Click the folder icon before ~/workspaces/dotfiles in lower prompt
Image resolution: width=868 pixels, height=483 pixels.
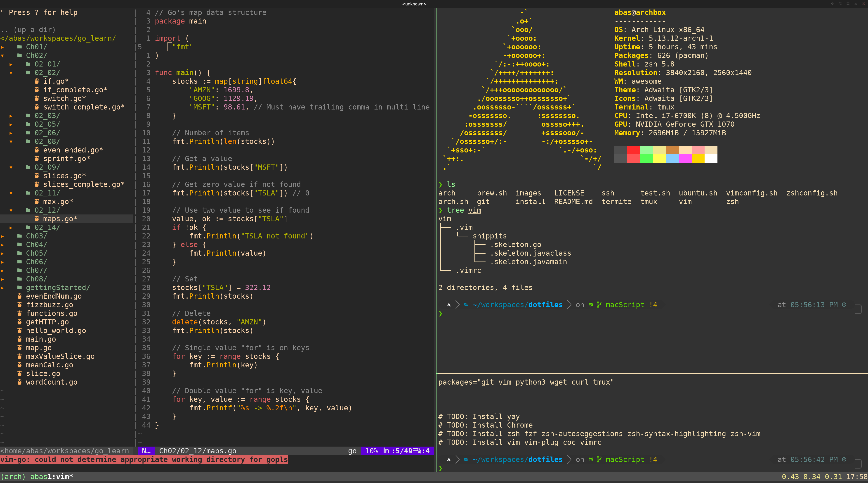point(466,459)
